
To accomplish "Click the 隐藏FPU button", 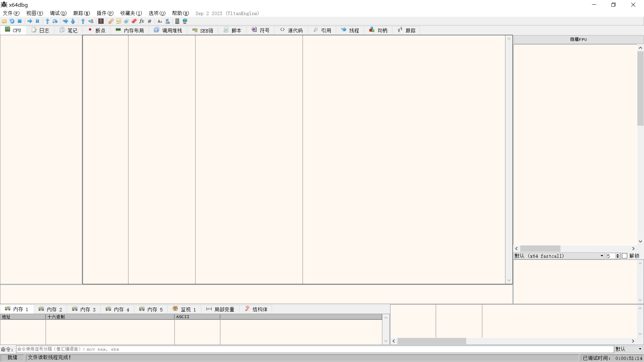I will coord(578,40).
